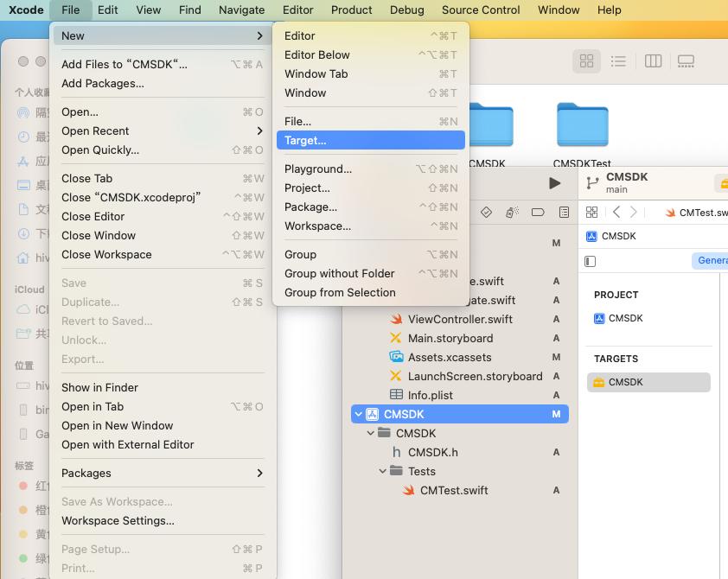Open the Source Control menu

click(x=481, y=10)
